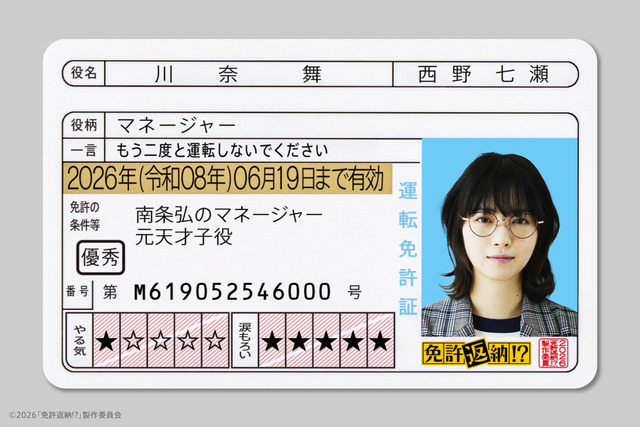Click the 免許の条件等 label

coord(84,216)
